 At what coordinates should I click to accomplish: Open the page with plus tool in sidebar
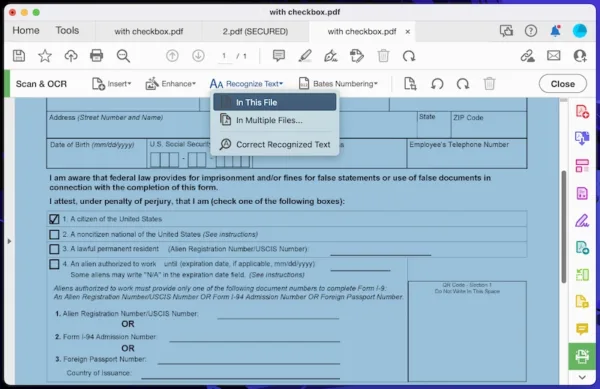coord(582,248)
